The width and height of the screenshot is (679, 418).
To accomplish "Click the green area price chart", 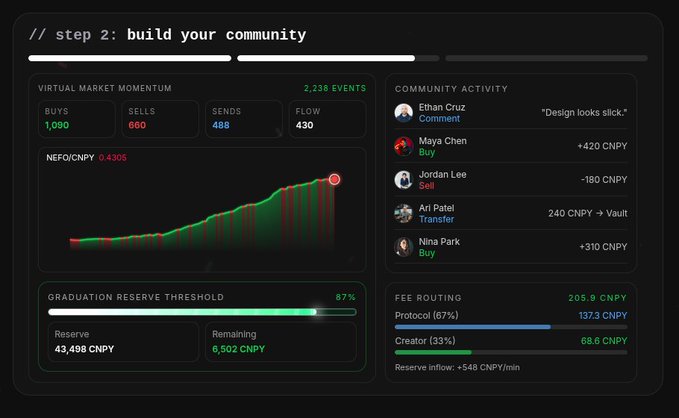I will point(202,214).
